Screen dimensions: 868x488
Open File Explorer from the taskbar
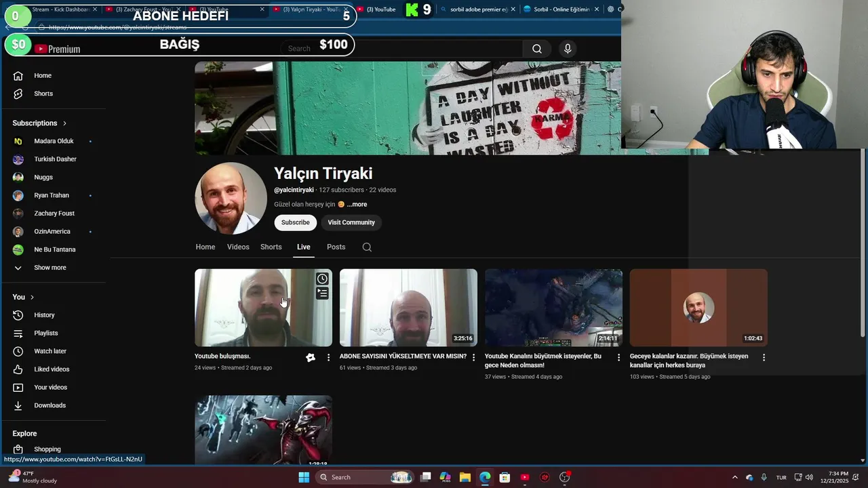click(x=465, y=477)
